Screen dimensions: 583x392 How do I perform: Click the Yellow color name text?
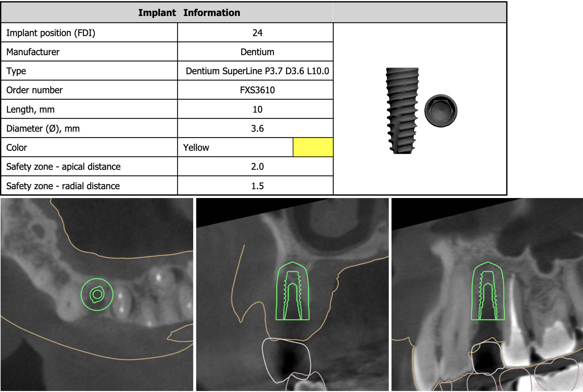point(196,148)
